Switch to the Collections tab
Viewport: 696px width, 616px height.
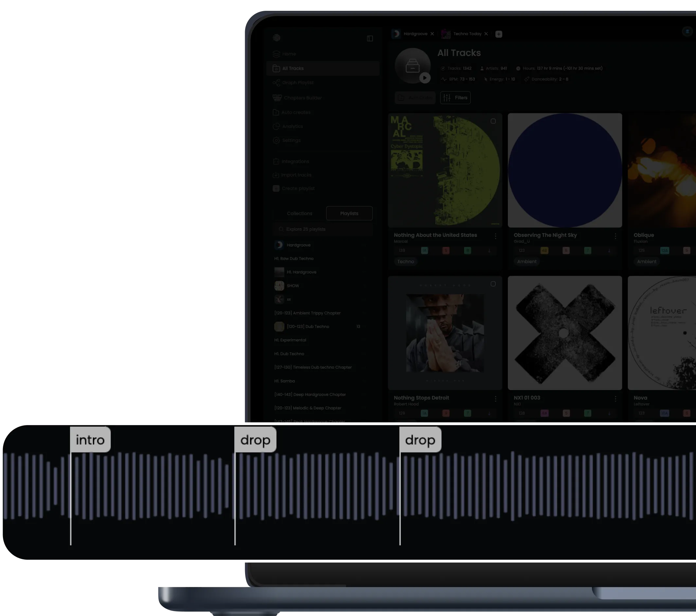pos(299,214)
